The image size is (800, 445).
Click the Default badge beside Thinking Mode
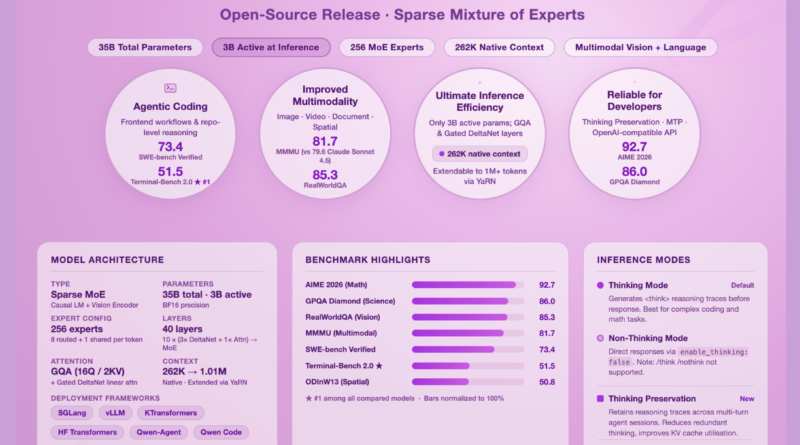click(x=742, y=285)
